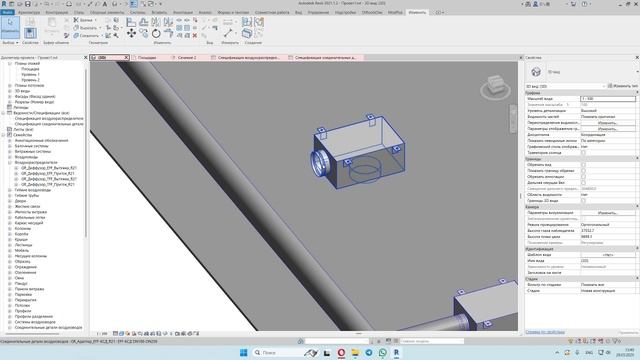Click the Join (Соединить) geometry tool
This screenshot has width=640, height=360.
pos(86,36)
